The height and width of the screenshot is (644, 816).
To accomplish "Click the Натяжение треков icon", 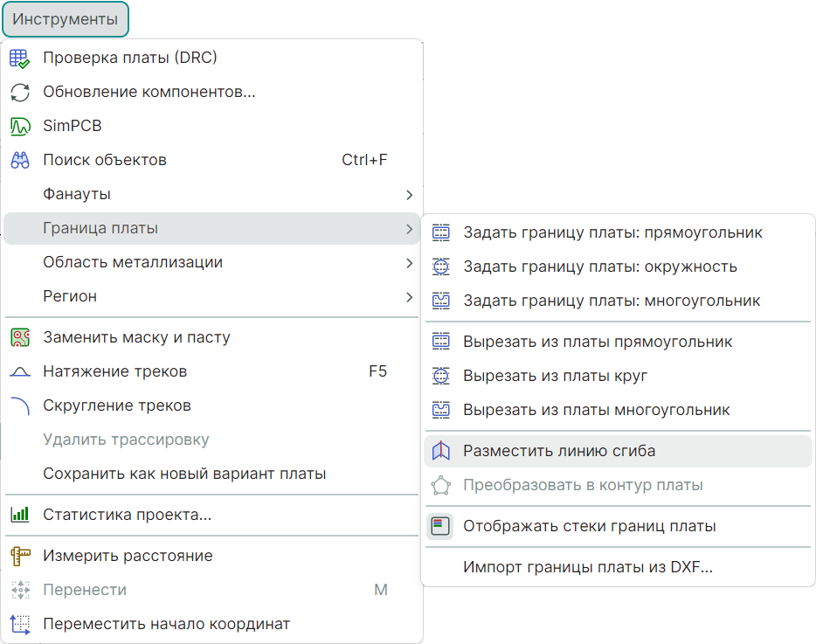I will 19,372.
